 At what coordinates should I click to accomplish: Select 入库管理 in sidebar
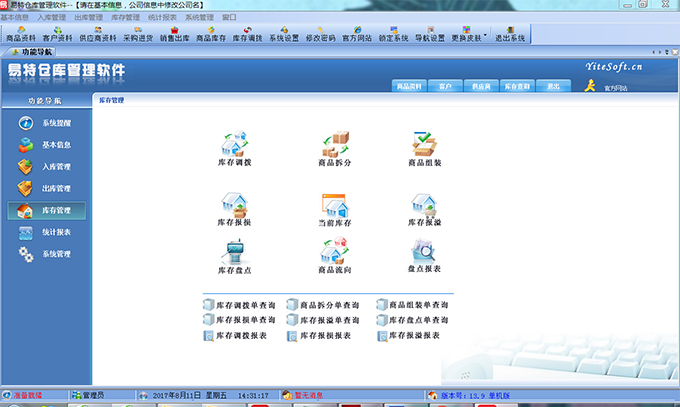tap(45, 167)
